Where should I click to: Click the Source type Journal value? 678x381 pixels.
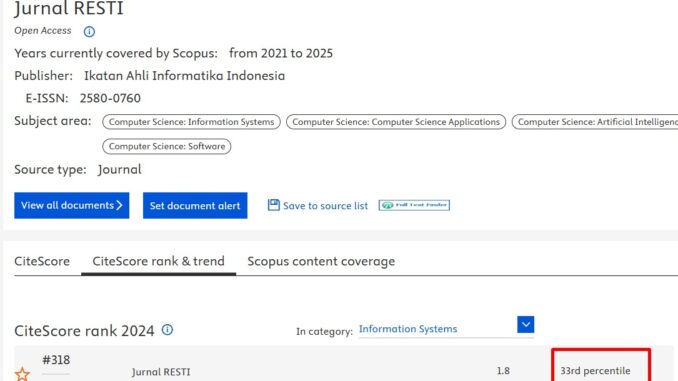pos(120,170)
